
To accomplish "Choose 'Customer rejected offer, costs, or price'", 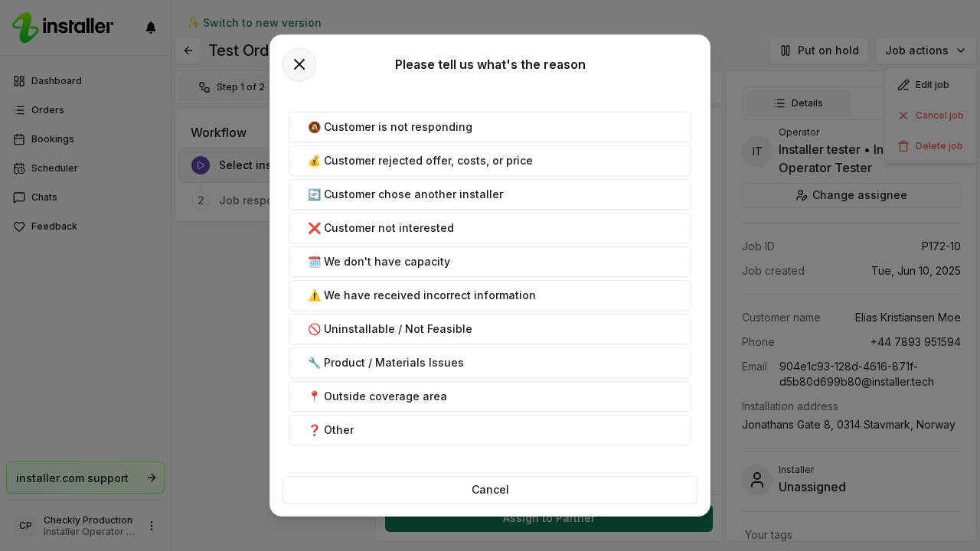I will (490, 161).
